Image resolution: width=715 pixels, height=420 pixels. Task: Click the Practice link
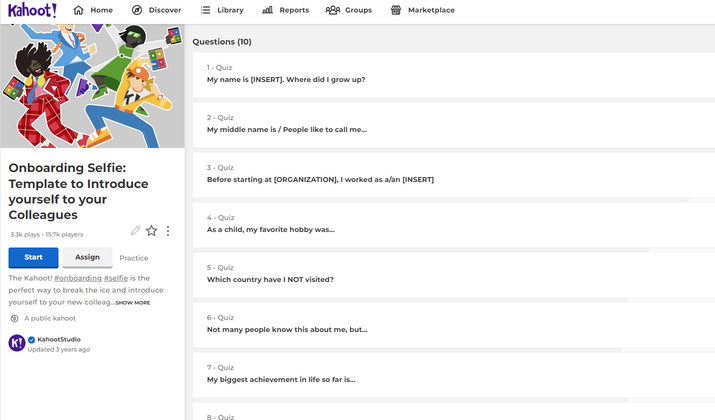point(134,258)
